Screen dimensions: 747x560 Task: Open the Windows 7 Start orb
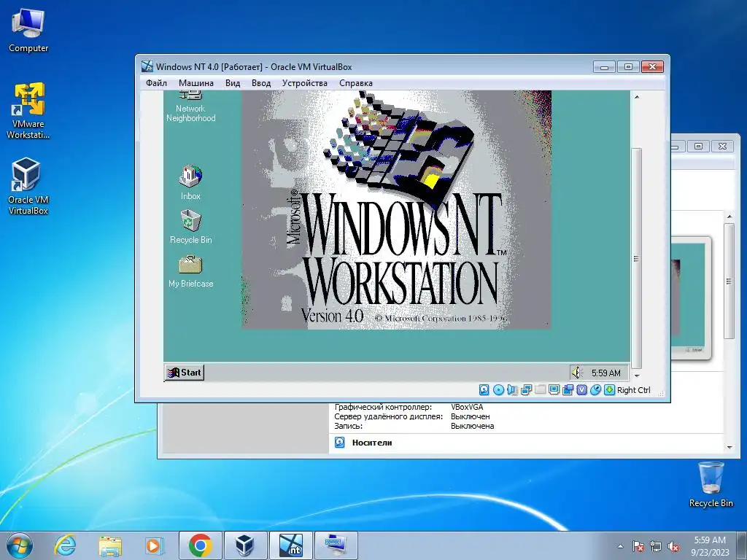[20, 545]
